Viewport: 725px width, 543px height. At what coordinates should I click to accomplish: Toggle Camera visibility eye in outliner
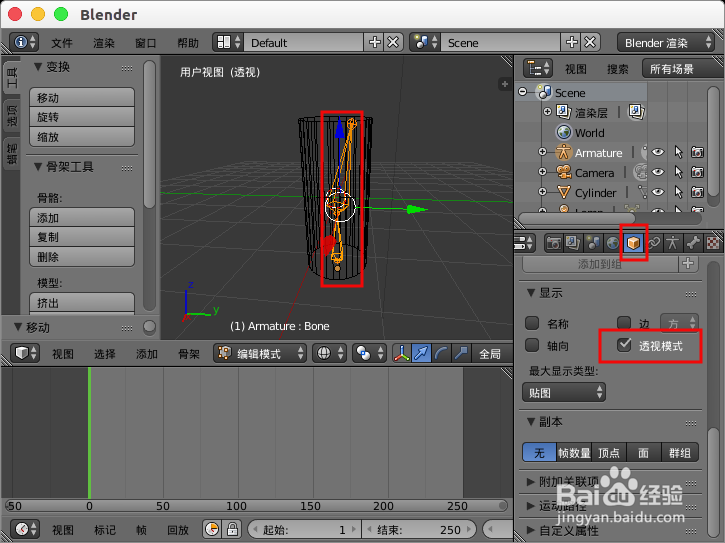coord(657,172)
